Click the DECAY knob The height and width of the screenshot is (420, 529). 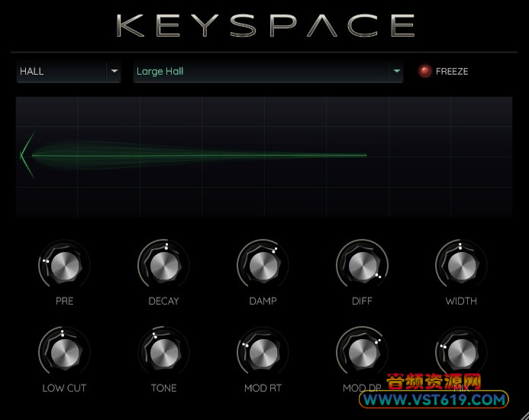[163, 266]
